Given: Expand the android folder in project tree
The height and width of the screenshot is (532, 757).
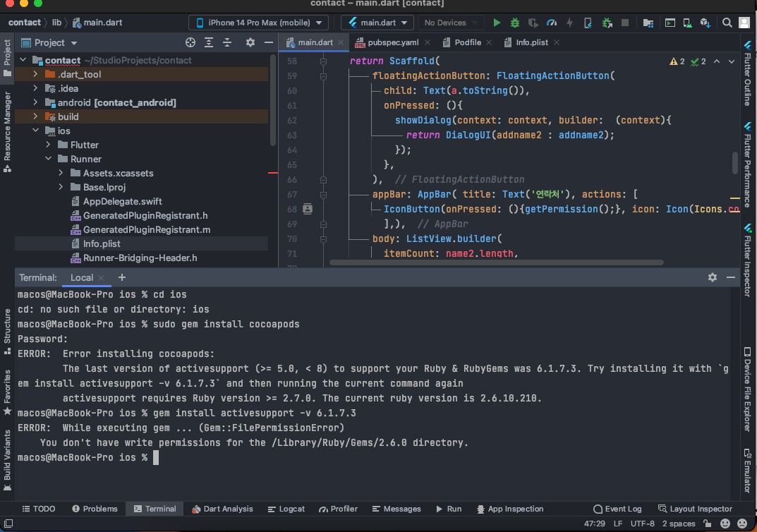Looking at the screenshot, I should click(35, 102).
